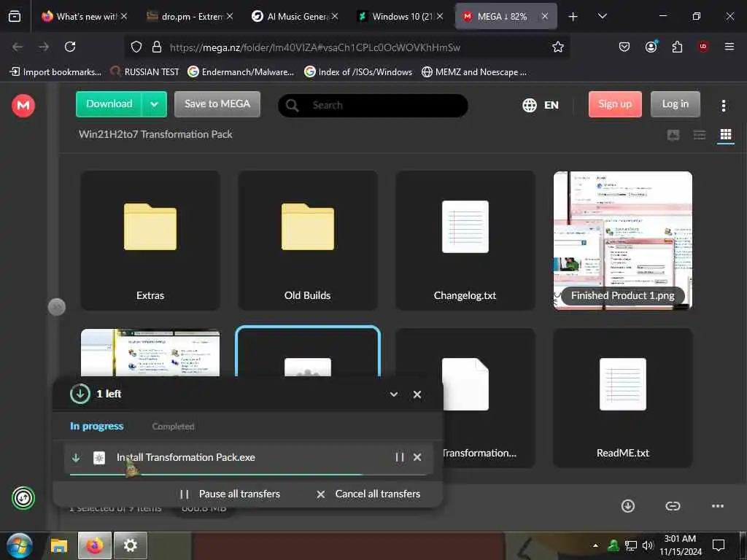Open the uBlock Origin extension icon
The height and width of the screenshot is (560, 747).
pos(703,47)
